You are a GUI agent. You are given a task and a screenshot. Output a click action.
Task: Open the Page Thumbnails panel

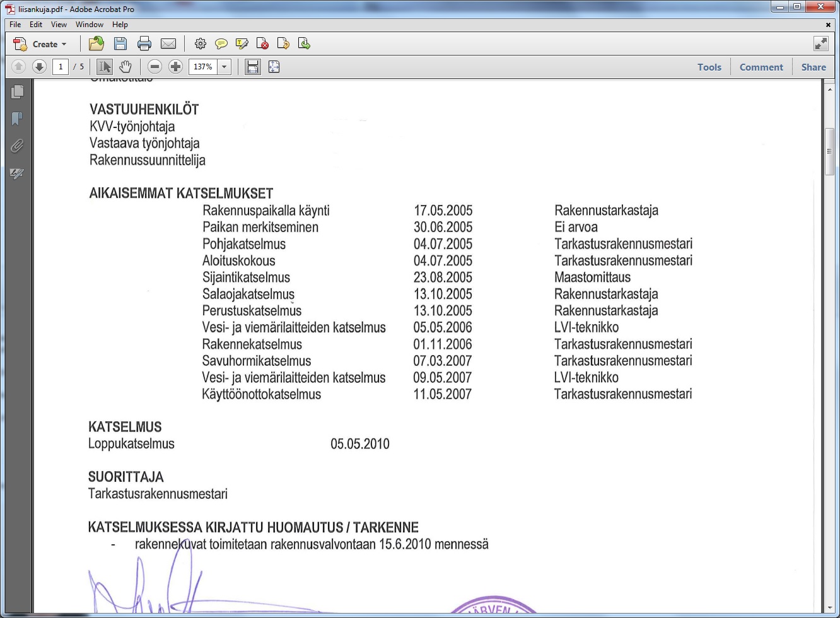pyautogui.click(x=17, y=91)
